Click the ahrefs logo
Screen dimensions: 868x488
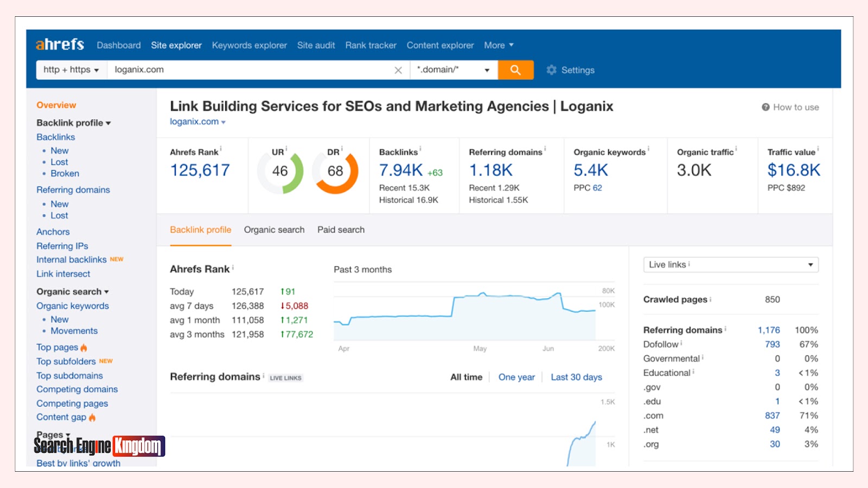point(60,44)
